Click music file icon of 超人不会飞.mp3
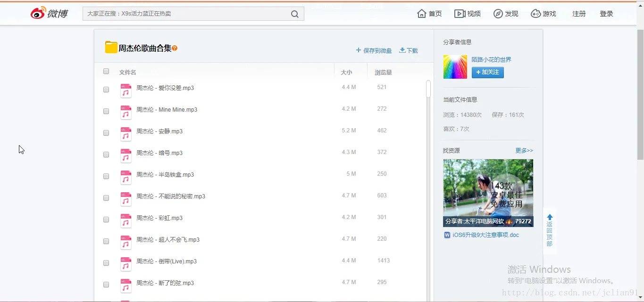Viewport: 644px width, 302px height. (x=125, y=242)
